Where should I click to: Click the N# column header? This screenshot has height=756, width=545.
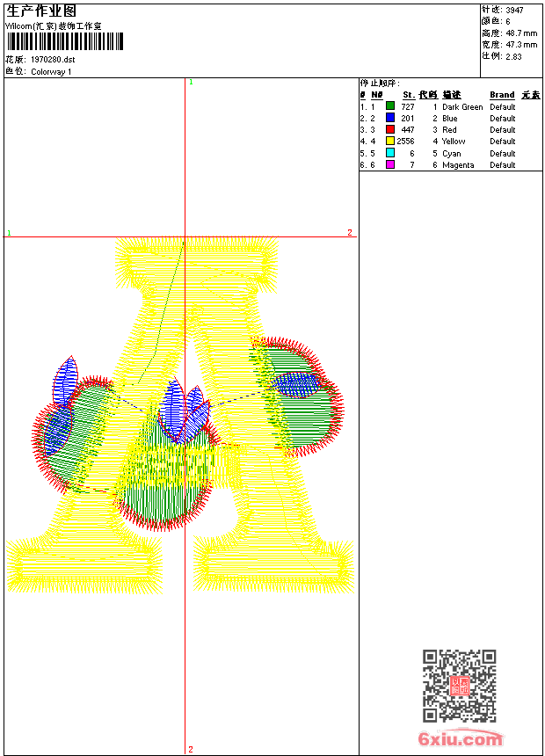(377, 95)
